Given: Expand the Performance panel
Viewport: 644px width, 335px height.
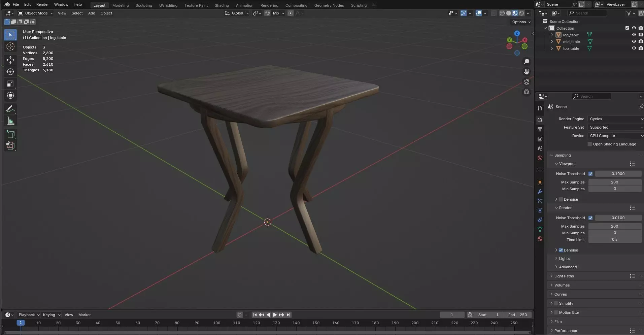Looking at the screenshot, I should coord(566,331).
